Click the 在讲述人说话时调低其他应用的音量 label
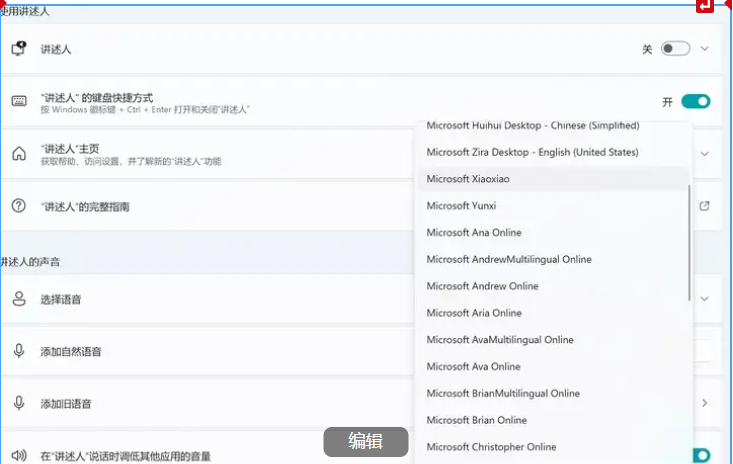The image size is (733, 464). [125, 456]
